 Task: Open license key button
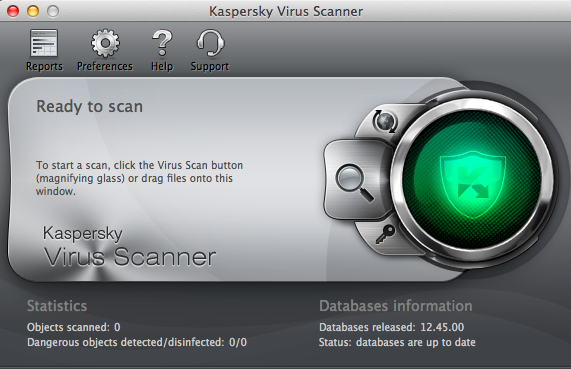click(385, 234)
